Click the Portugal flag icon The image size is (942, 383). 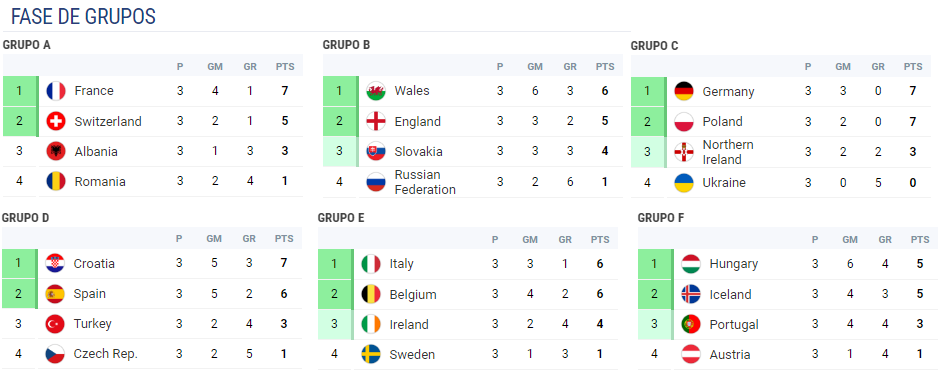[691, 324]
